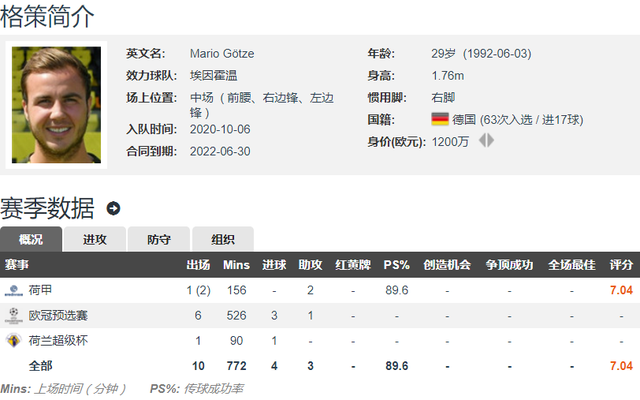Sort by the 出场 column header
640x400 pixels.
click(198, 265)
